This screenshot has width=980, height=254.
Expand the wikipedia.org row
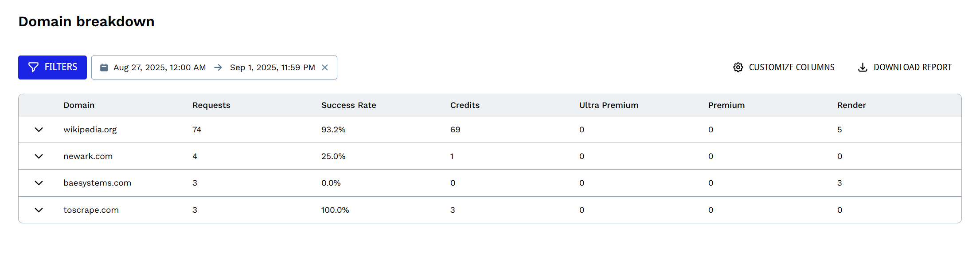click(x=39, y=130)
